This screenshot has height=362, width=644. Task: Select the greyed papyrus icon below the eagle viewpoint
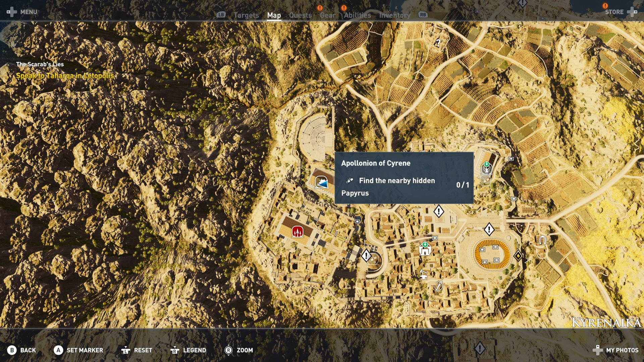click(x=485, y=181)
